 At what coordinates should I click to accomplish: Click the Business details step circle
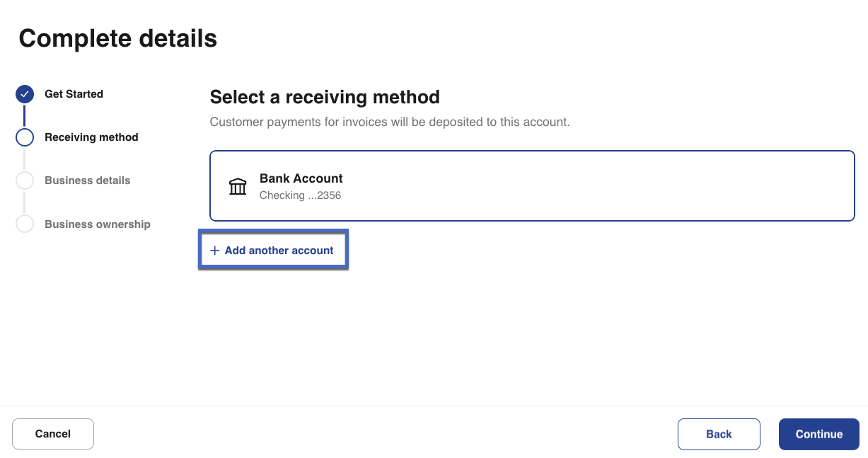[x=25, y=181]
